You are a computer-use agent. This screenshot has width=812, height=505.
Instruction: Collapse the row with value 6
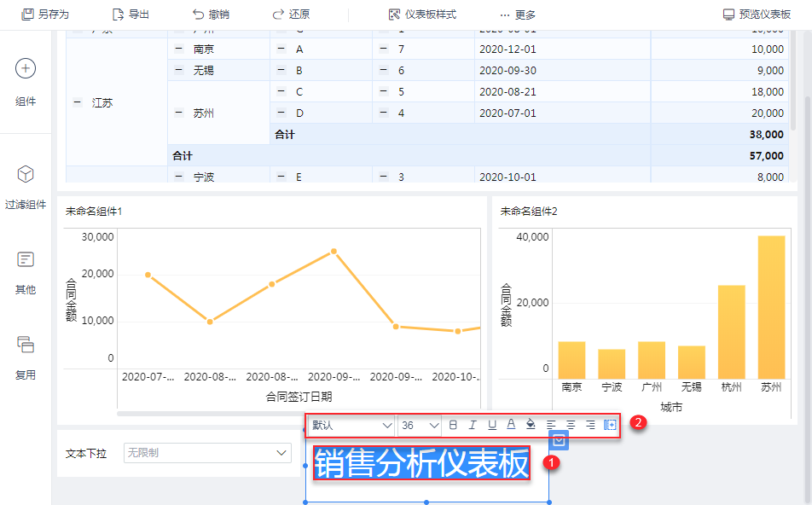pyautogui.click(x=384, y=70)
